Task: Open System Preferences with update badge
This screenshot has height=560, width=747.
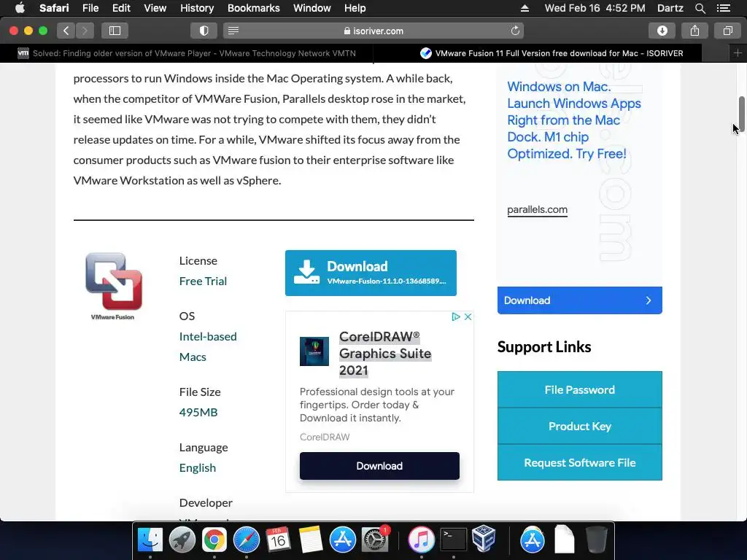Action: point(376,540)
